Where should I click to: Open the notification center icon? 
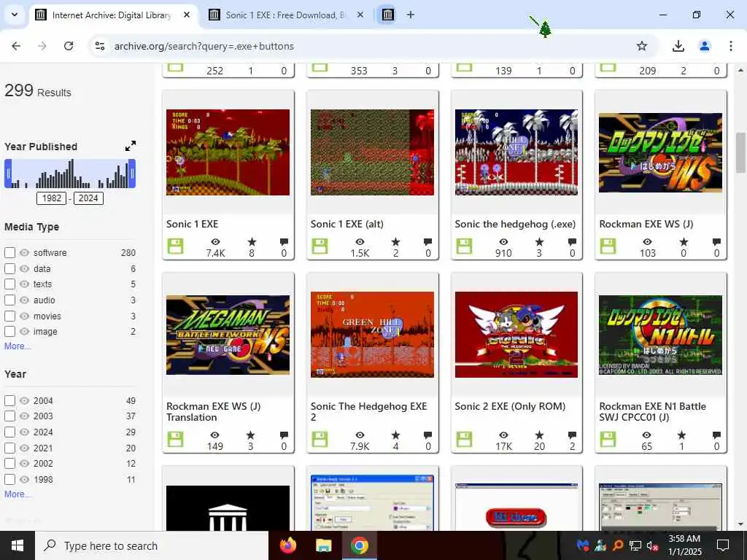(x=723, y=545)
